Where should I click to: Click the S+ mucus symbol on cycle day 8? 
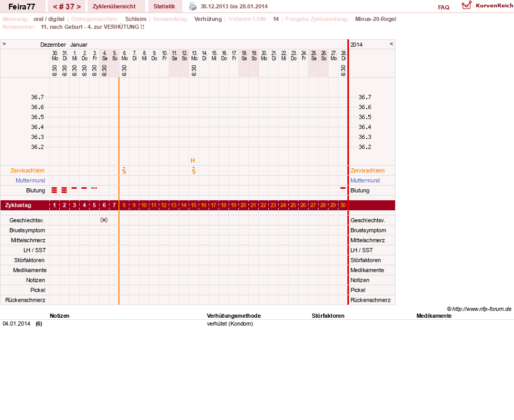pos(124,170)
